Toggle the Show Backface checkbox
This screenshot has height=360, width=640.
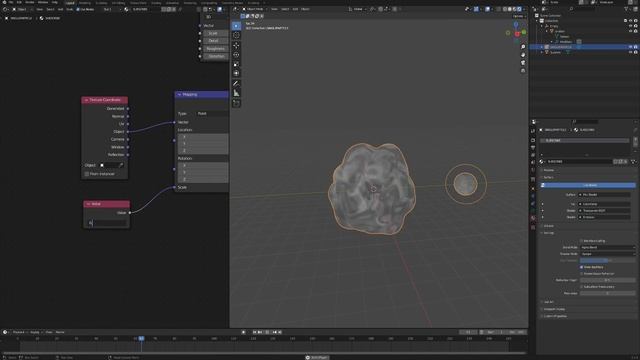click(x=582, y=267)
